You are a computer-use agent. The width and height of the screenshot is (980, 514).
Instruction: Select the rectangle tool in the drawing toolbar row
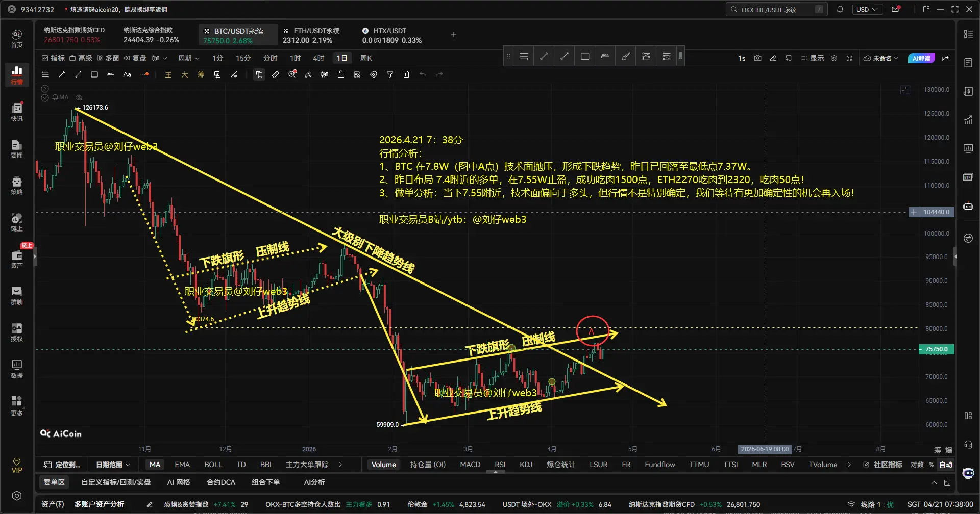(94, 74)
